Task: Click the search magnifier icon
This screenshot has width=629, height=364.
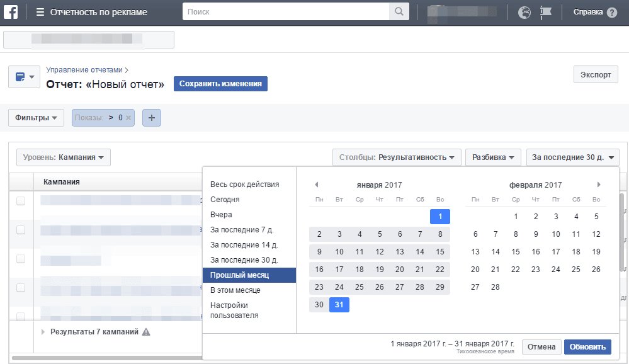Action: [x=399, y=11]
